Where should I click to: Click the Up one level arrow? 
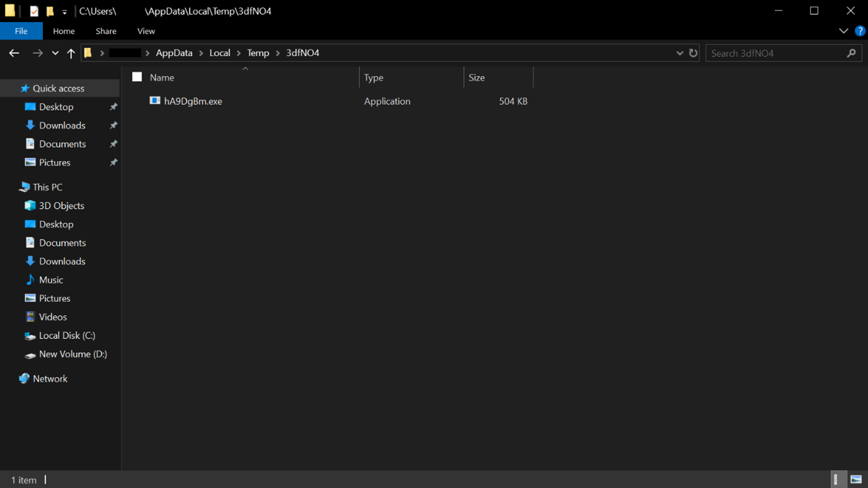[x=71, y=53]
